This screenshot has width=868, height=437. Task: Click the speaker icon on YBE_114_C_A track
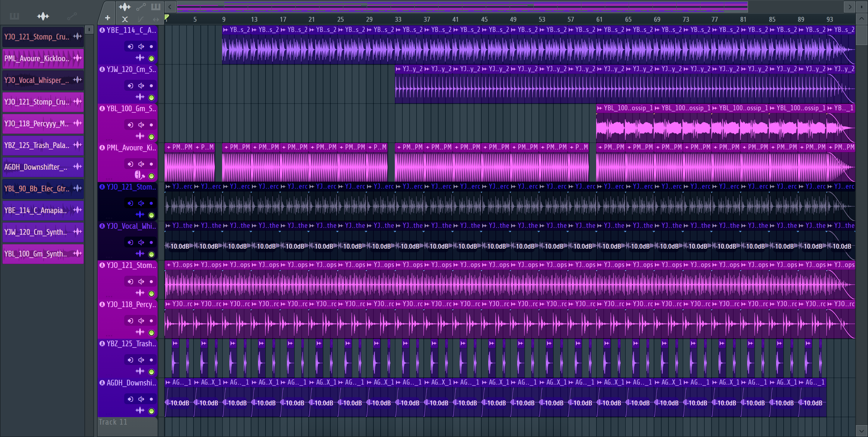(x=141, y=46)
